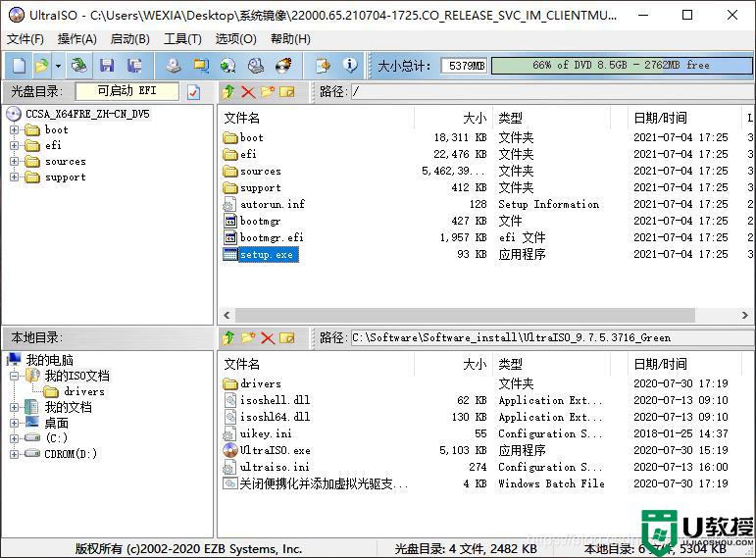Collapse the 我的ISO文档 tree node
Viewport: 756px width, 558px height.
(14, 376)
